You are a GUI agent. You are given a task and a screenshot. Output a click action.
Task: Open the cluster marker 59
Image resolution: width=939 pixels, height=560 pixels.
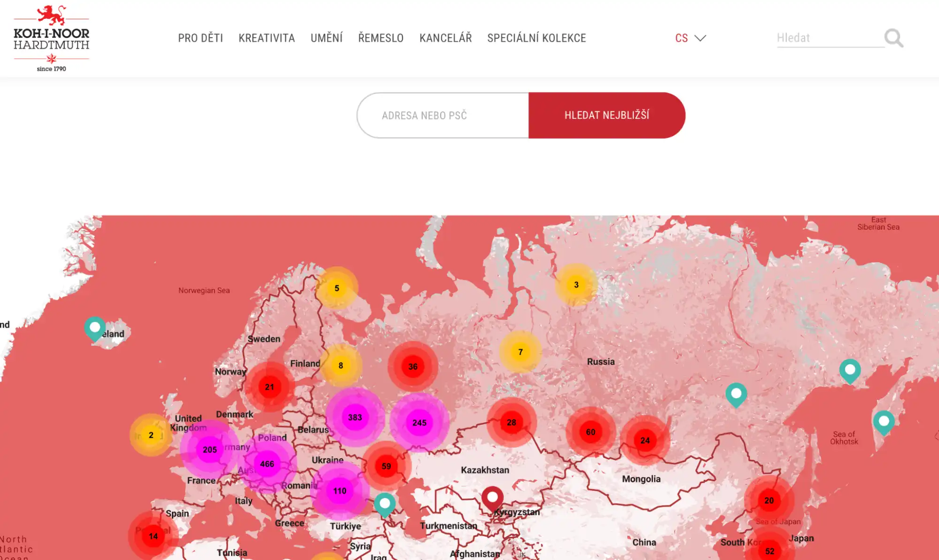(x=386, y=466)
